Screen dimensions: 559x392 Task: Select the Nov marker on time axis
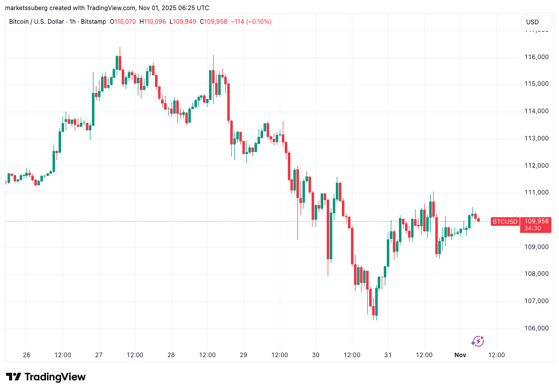pyautogui.click(x=460, y=355)
